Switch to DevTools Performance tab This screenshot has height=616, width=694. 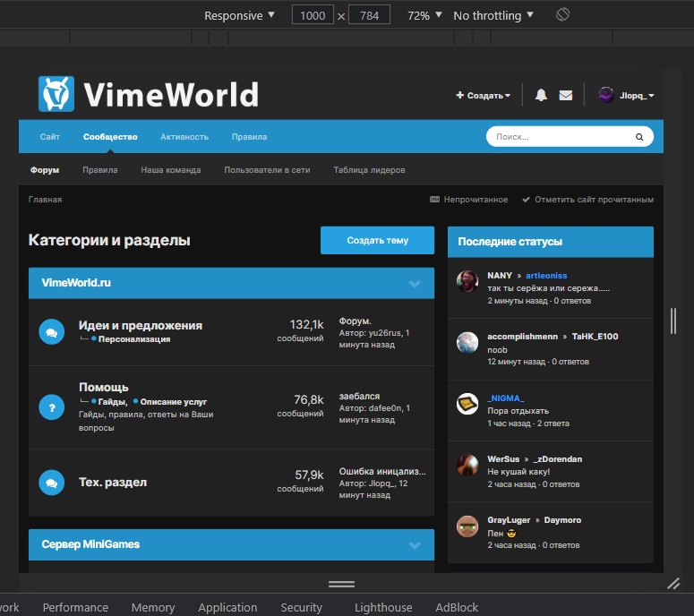click(75, 607)
